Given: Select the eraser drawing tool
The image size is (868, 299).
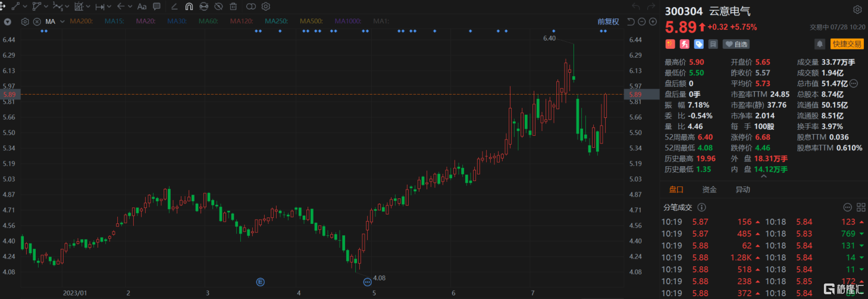Looking at the screenshot, I should [x=174, y=7].
